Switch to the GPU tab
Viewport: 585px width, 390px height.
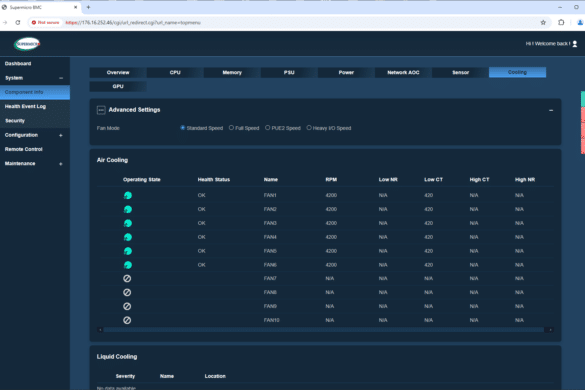[118, 86]
